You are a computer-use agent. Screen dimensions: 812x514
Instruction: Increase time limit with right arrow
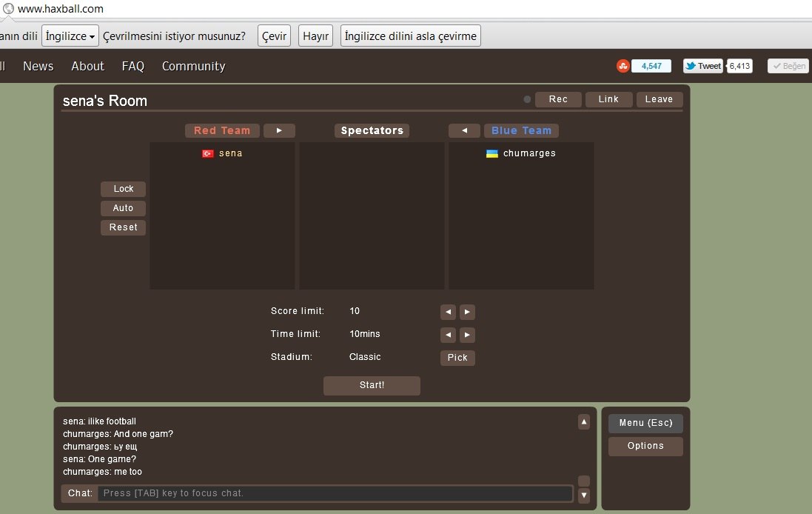point(467,335)
